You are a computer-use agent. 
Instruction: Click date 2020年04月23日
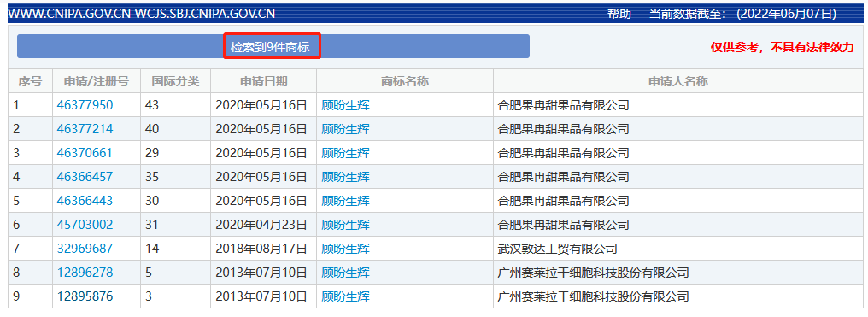261,225
